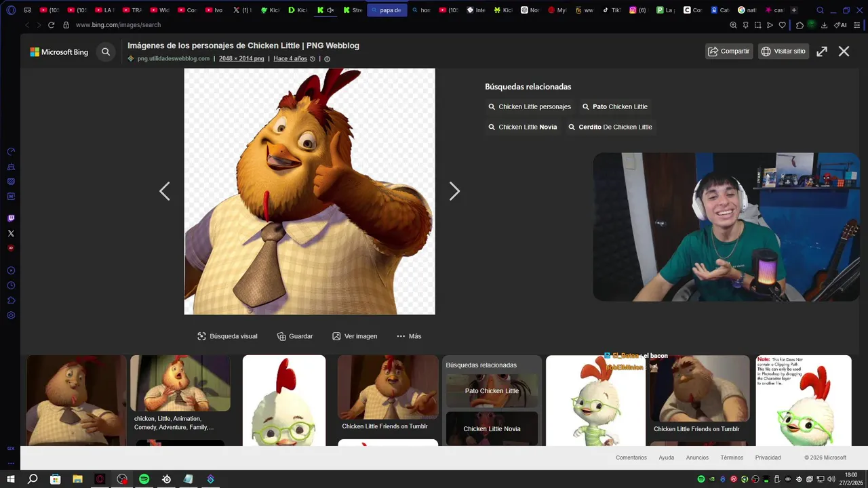Open the downloads icon in the browser toolbar
The width and height of the screenshot is (868, 488).
824,25
